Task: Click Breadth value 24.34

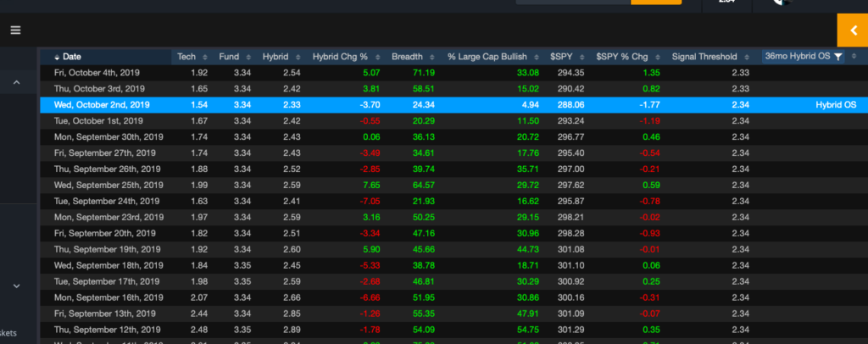Action: [424, 104]
